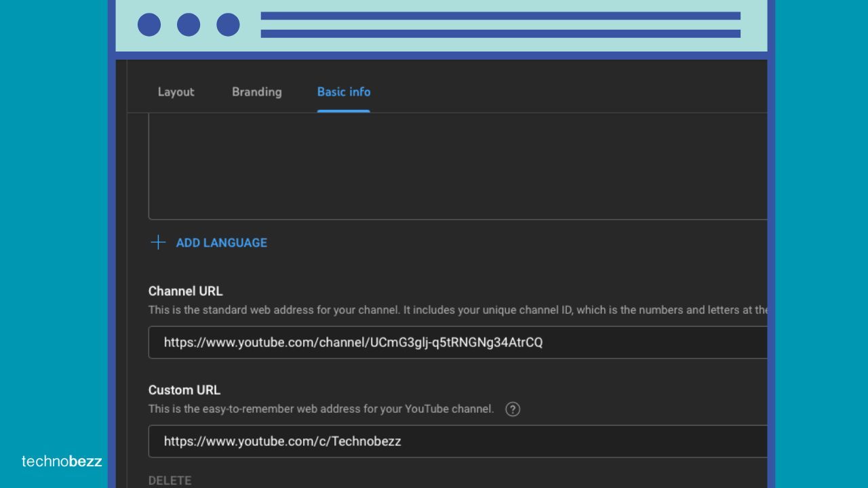Click the 'easy-to-remember web address' description text
868x488 pixels.
click(x=321, y=409)
